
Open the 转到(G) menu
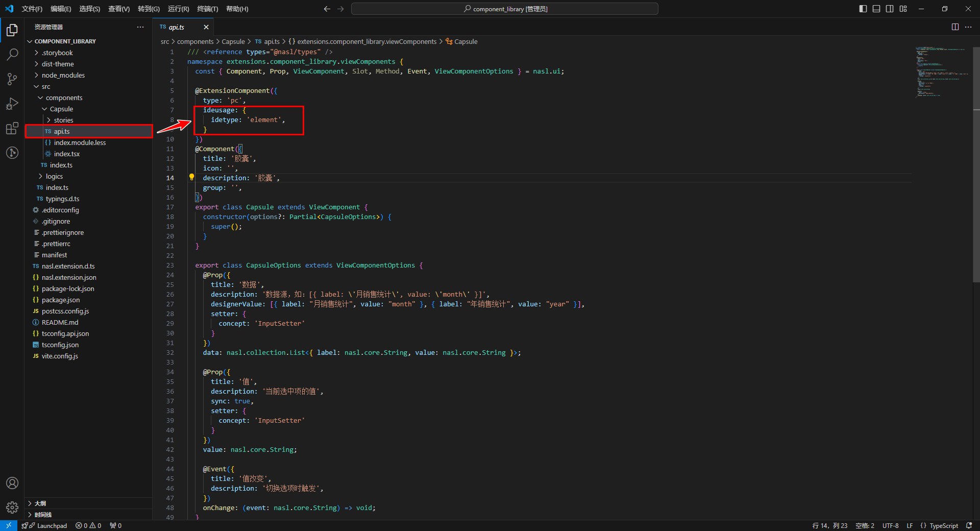tap(149, 9)
